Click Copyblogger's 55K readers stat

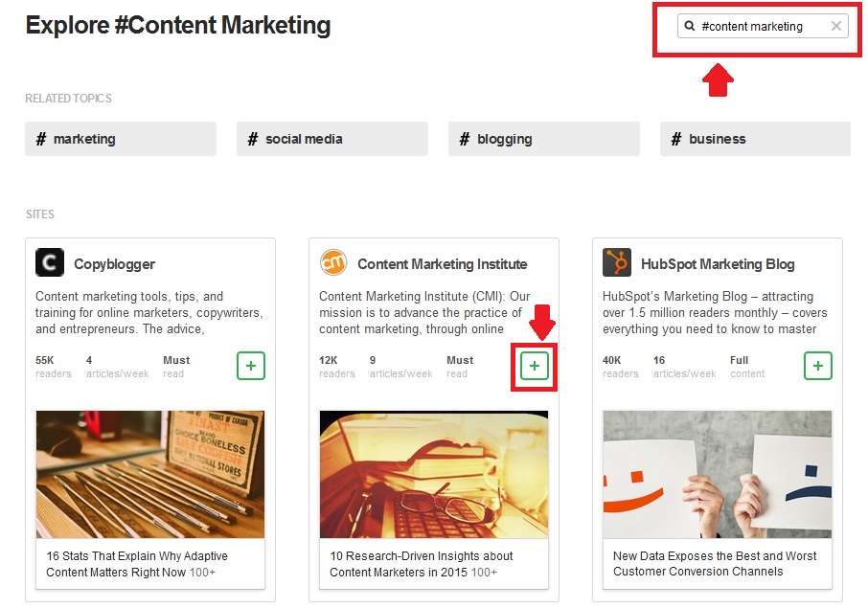point(53,367)
